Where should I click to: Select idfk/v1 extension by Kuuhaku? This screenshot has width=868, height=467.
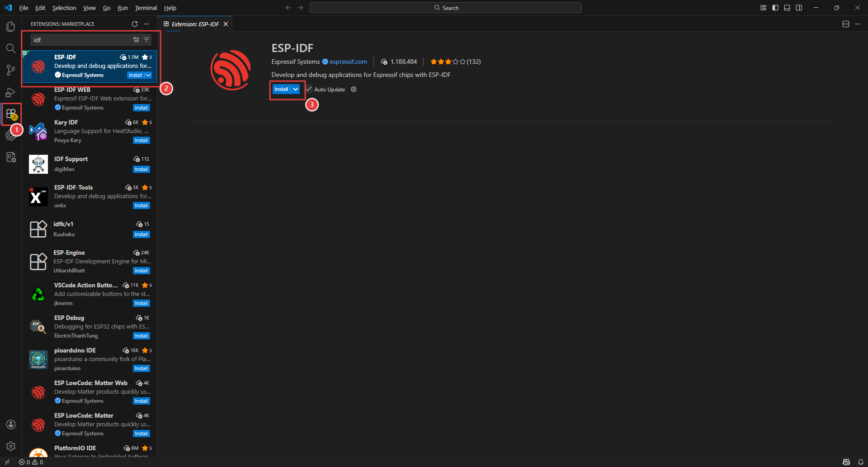click(x=90, y=229)
